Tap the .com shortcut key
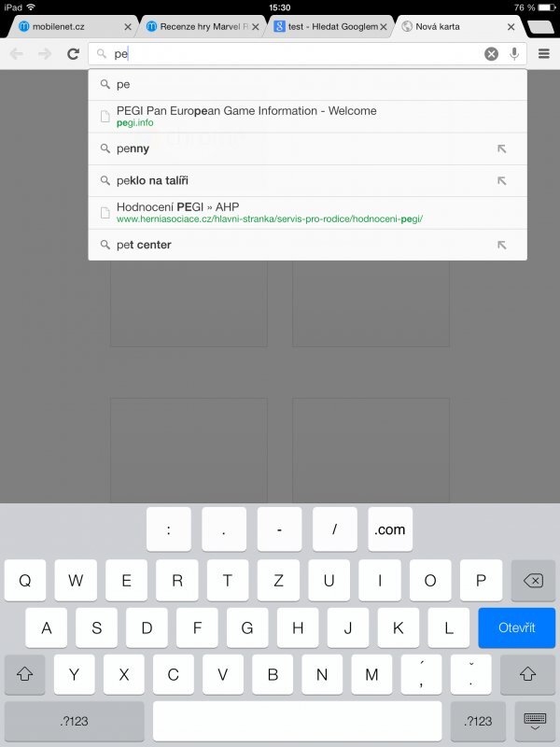 (x=390, y=529)
